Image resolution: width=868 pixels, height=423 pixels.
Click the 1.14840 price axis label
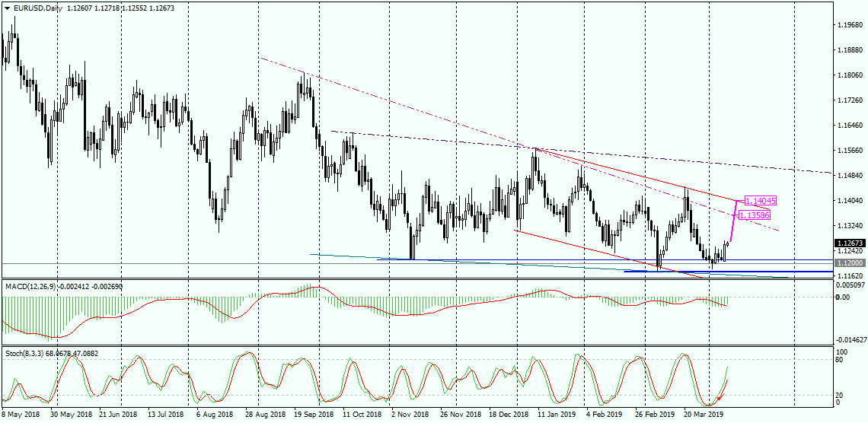851,175
